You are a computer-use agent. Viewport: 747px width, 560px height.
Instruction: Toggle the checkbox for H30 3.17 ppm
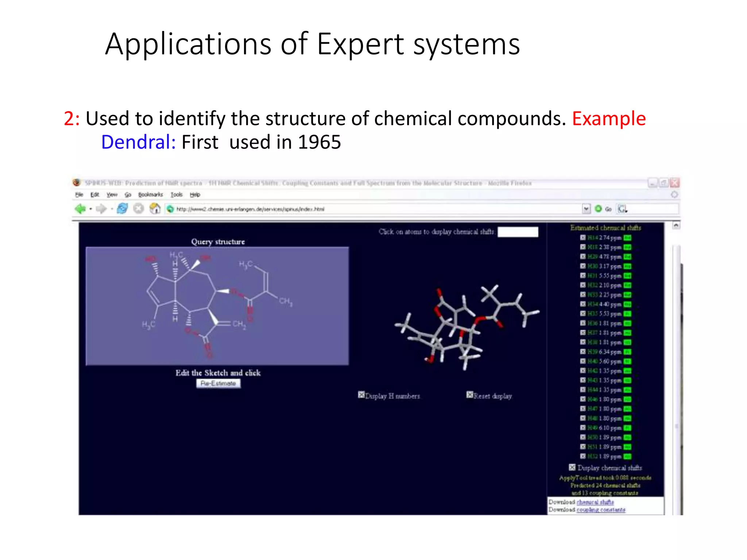point(583,266)
